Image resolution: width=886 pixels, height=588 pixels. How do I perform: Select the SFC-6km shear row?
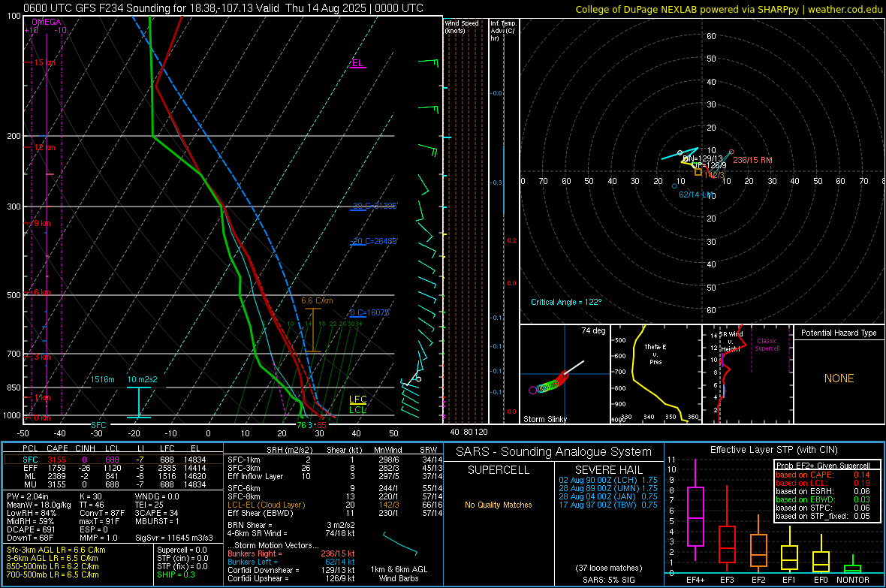[x=335, y=488]
